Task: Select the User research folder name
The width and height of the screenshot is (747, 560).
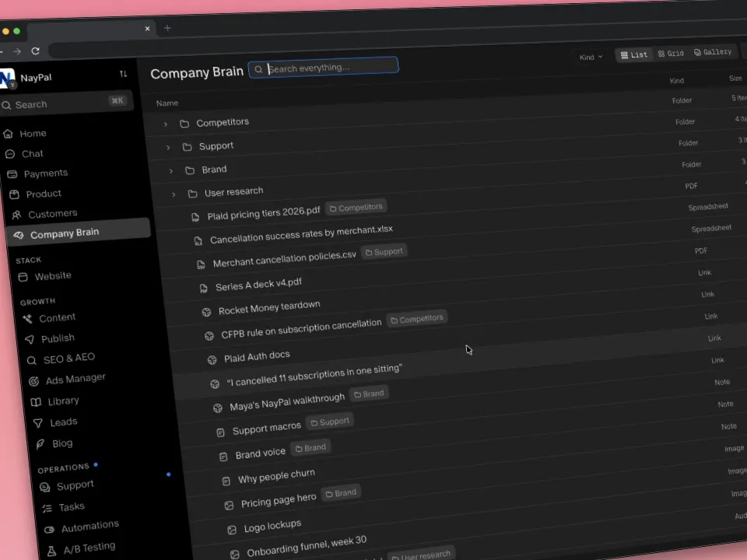Action: click(x=234, y=192)
